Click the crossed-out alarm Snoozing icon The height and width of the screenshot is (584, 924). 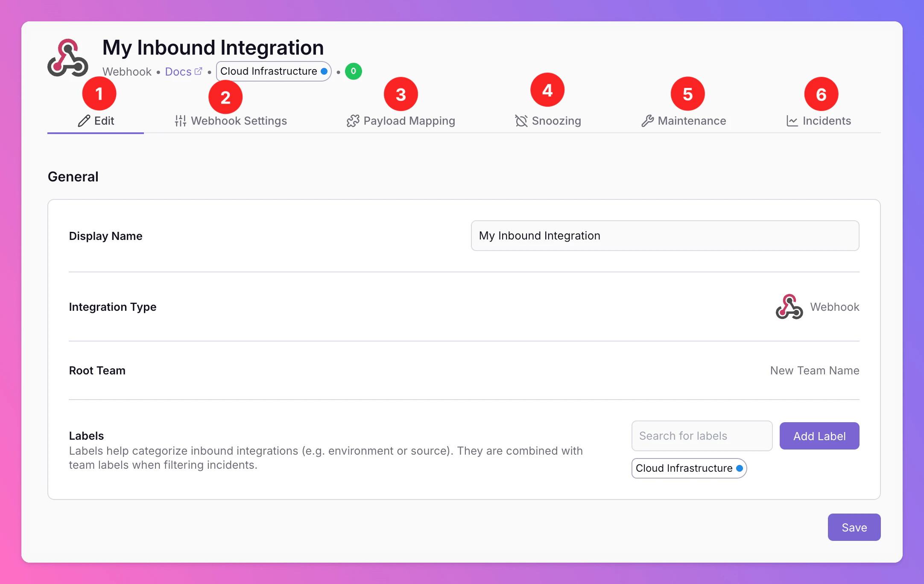coord(521,121)
